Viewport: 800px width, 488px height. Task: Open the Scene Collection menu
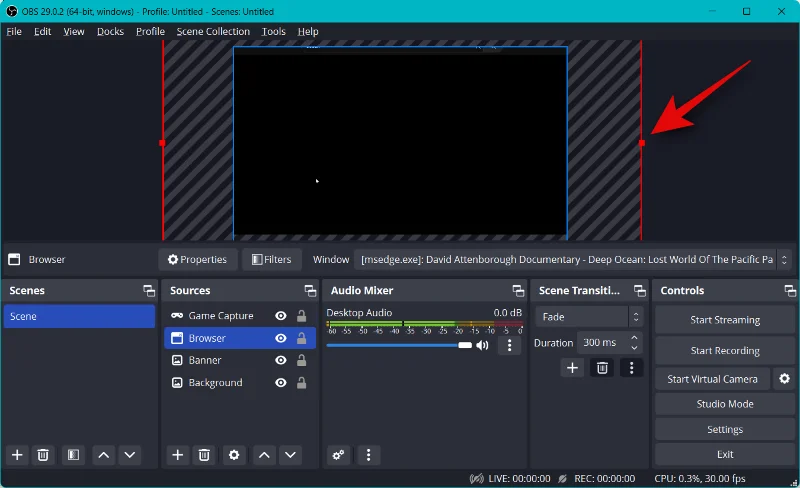click(x=213, y=31)
